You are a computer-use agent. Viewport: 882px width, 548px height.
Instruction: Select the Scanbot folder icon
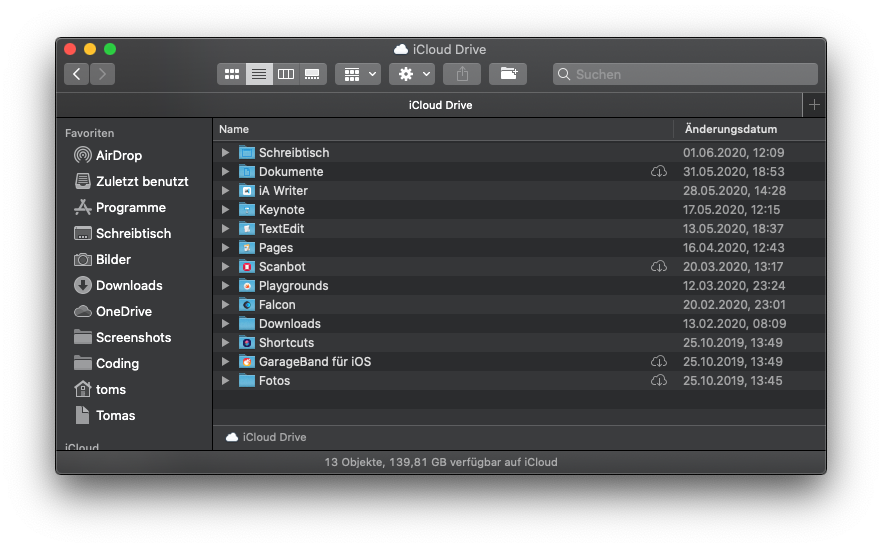(246, 267)
